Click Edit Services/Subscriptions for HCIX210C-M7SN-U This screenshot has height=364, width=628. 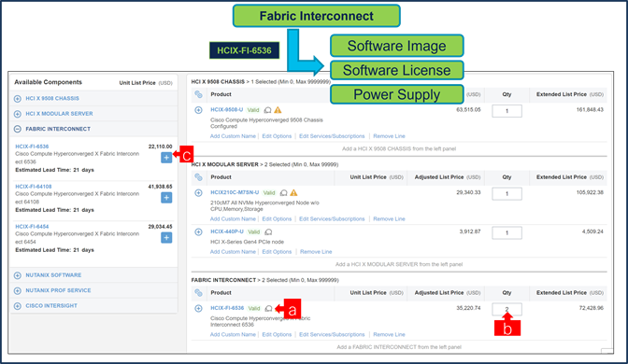tap(332, 218)
